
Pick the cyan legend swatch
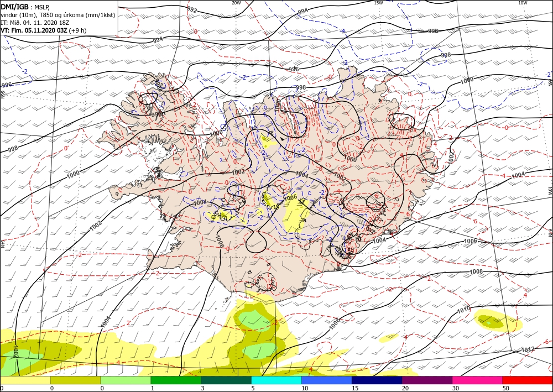276,380
